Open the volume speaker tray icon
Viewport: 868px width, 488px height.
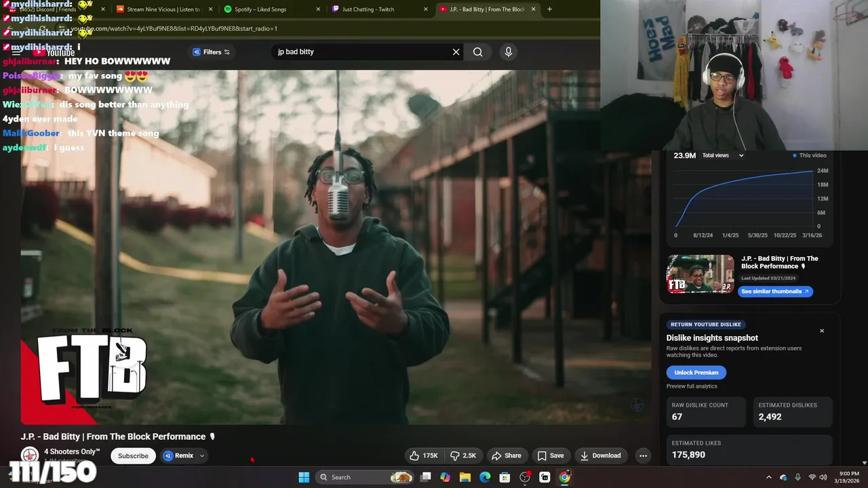823,477
